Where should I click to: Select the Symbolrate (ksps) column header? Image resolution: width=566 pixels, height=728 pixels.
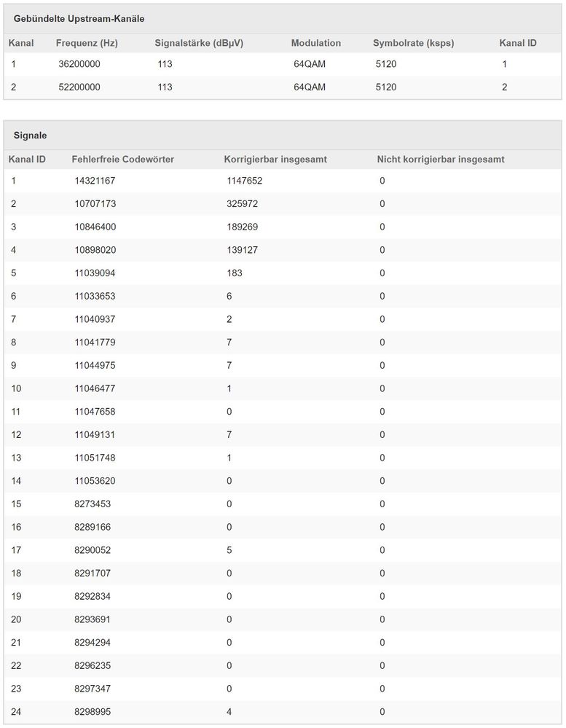pyautogui.click(x=413, y=44)
